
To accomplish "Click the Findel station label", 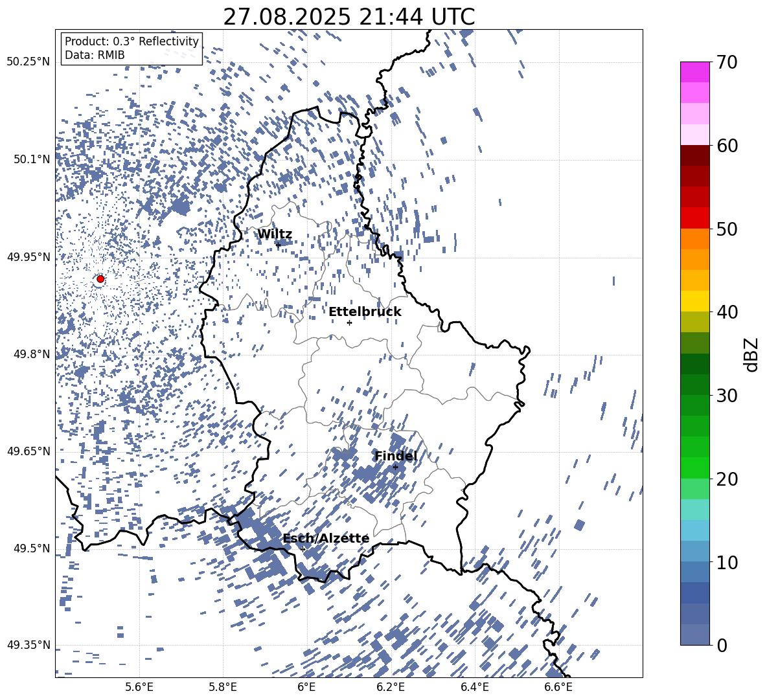I will click(396, 456).
